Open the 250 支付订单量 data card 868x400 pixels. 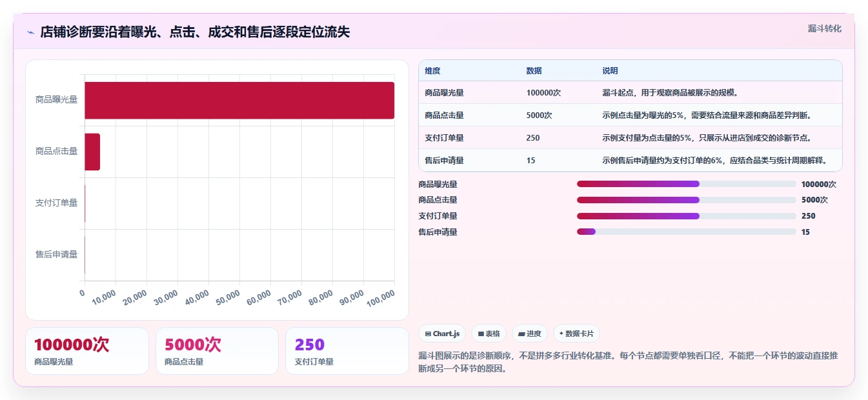pos(347,351)
